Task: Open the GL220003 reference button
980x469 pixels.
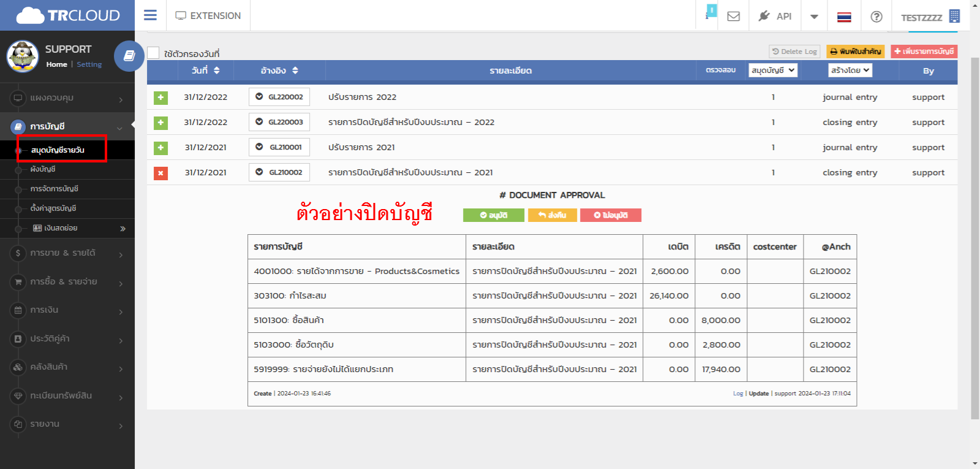Action: point(279,122)
